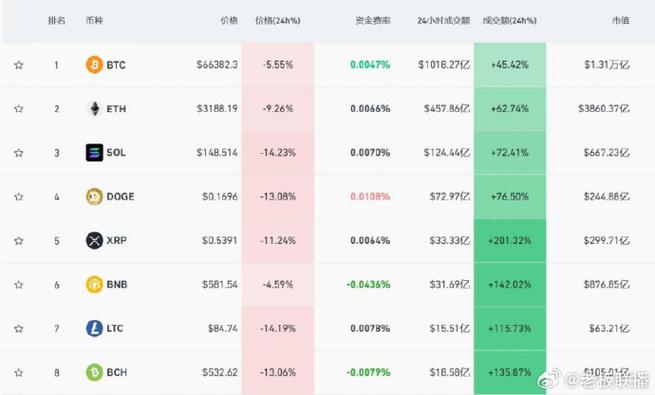Click the XRP coin icon

coord(94,241)
